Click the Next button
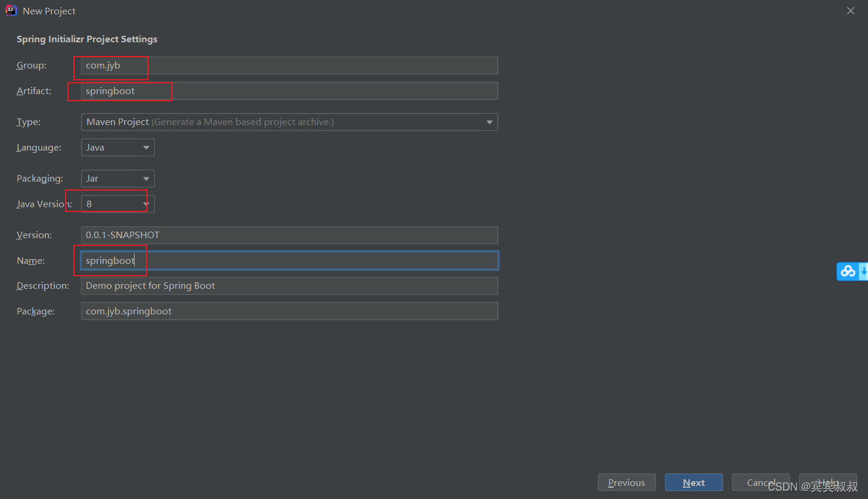Screen dimensions: 868x499 click(694, 482)
